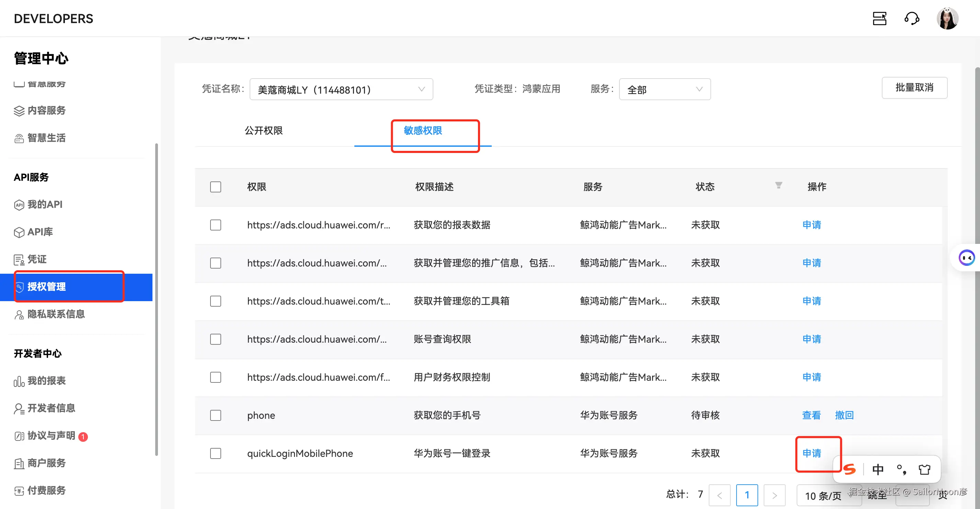Open the 10 条/页 page size dropdown

click(822, 495)
